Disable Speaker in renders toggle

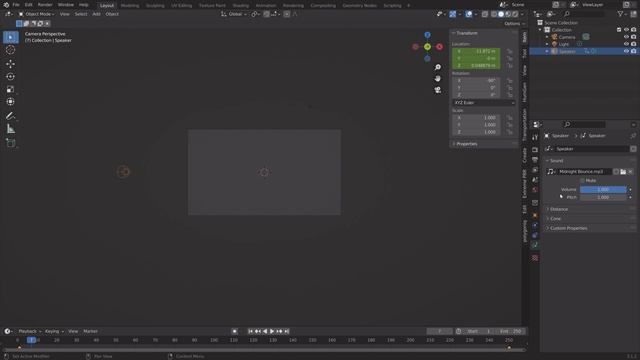[633, 51]
